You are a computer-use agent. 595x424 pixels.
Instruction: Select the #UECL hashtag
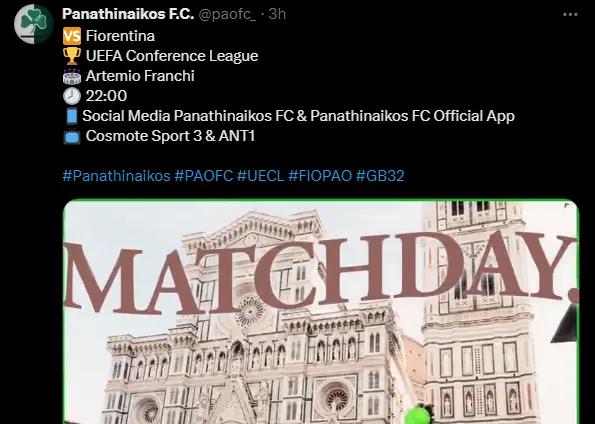pos(260,176)
